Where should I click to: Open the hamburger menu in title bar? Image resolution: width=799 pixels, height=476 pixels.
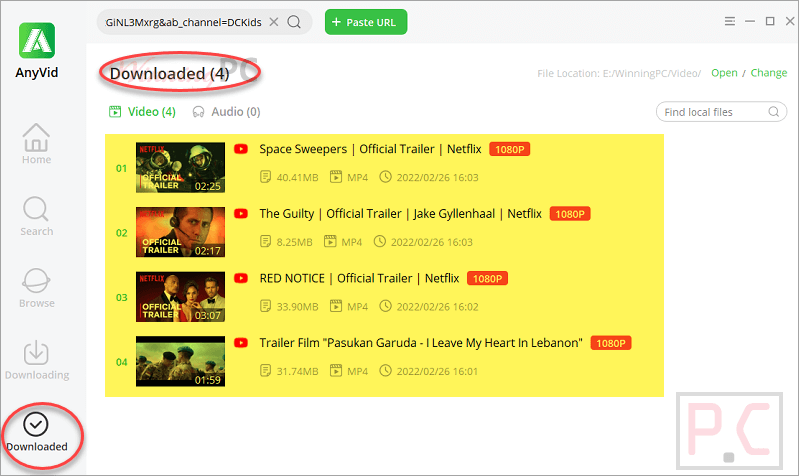tap(730, 21)
